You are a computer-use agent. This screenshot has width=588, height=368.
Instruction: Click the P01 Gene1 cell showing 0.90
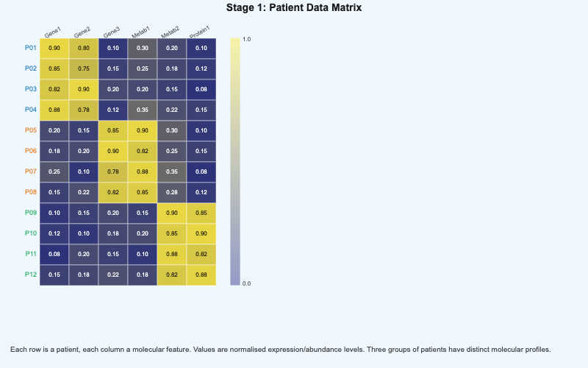pyautogui.click(x=54, y=48)
